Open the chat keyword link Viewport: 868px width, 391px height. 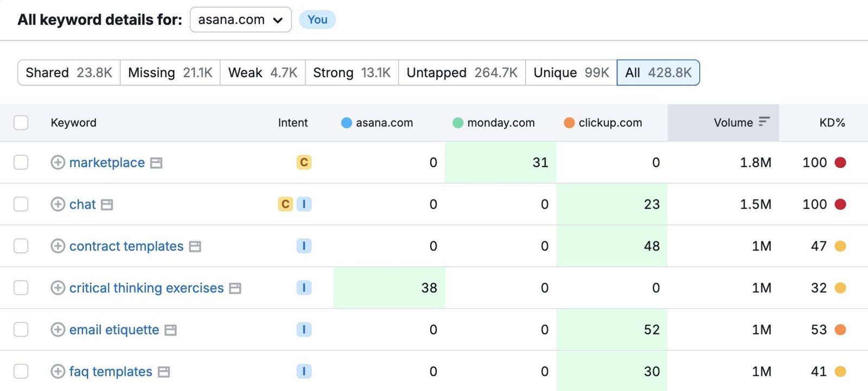(82, 205)
